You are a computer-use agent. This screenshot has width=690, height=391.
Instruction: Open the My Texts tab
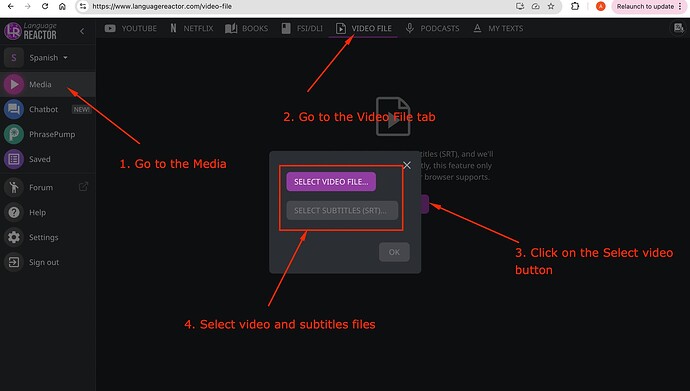tap(498, 29)
